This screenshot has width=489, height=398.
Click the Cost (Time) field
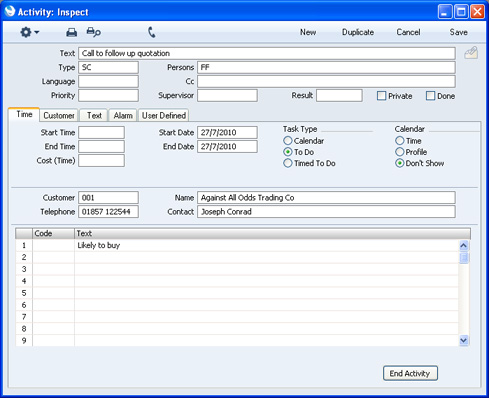point(101,160)
